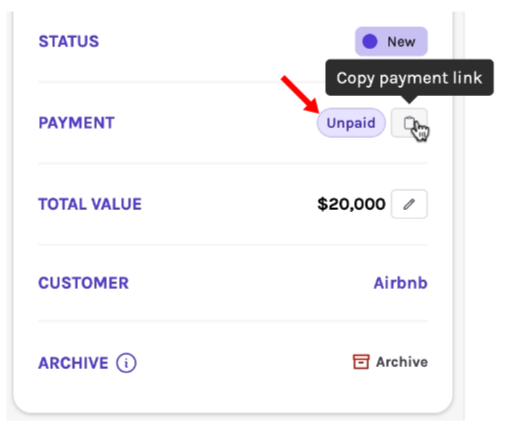Image resolution: width=507 pixels, height=430 pixels.
Task: Click the ARCHIVE row label
Action: (73, 363)
